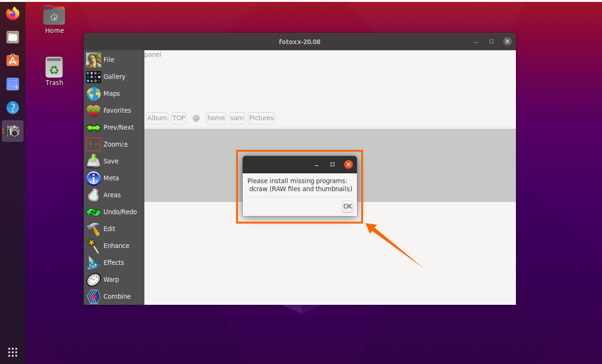Open the File menu icon
This screenshot has width=602, height=364.
[94, 60]
